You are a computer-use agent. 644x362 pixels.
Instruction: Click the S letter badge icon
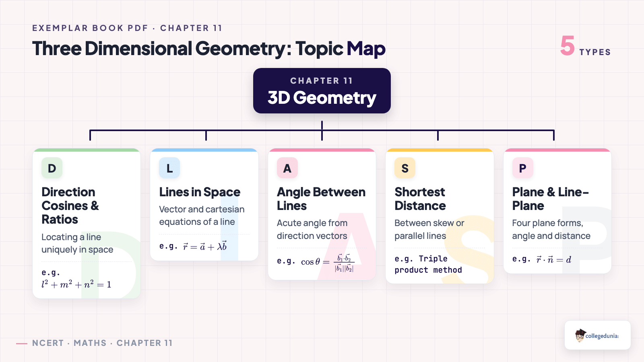click(405, 168)
